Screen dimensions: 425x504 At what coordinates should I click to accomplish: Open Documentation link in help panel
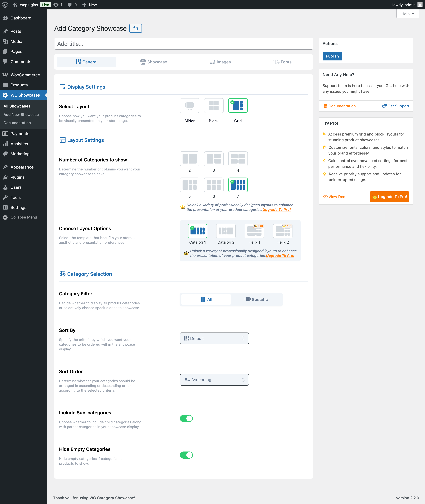[339, 106]
